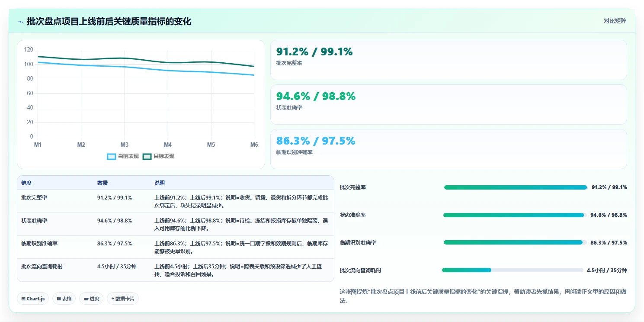Select the 表格 tag chip
Viewport: 644px width, 322px height.
pos(64,299)
